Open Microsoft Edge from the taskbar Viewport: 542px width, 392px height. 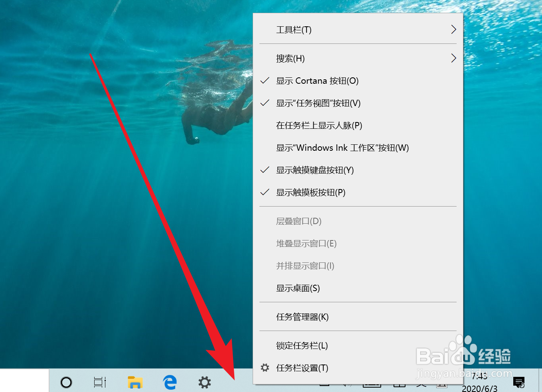pyautogui.click(x=169, y=382)
